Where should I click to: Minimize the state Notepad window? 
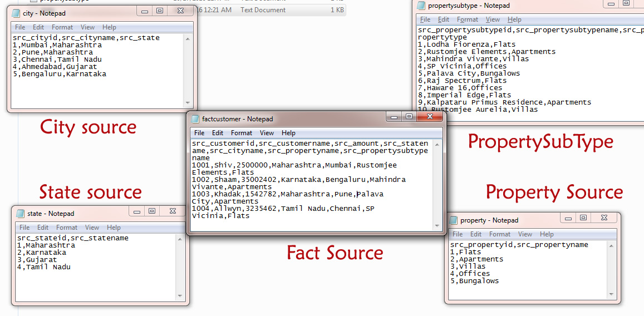click(137, 211)
